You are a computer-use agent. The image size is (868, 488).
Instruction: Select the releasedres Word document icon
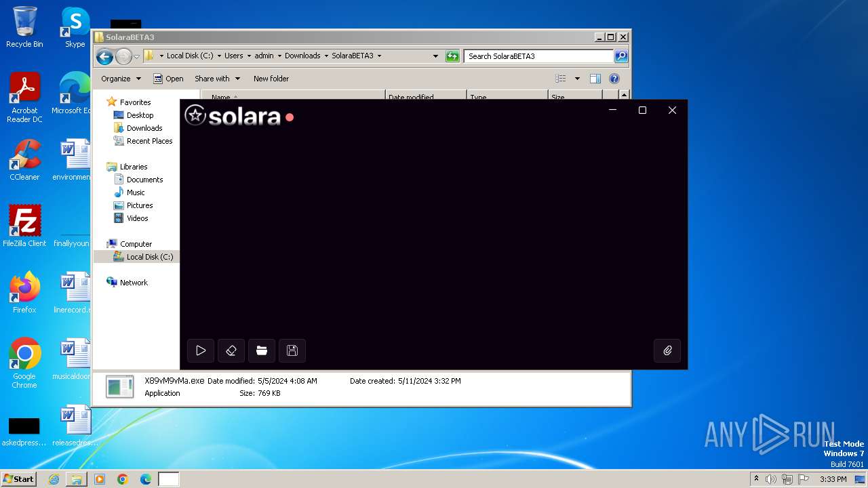pos(75,426)
